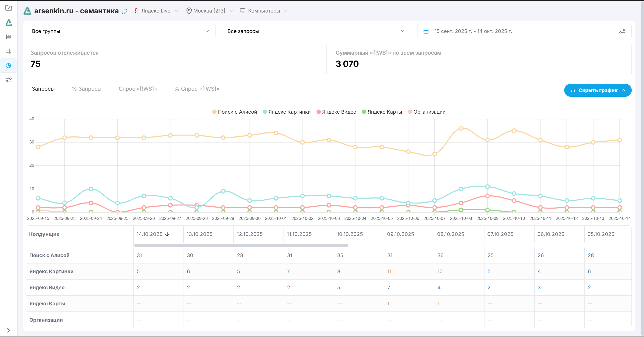644x337 pixels.
Task: Open sidebar settings sliders icon
Action: [x=8, y=80]
